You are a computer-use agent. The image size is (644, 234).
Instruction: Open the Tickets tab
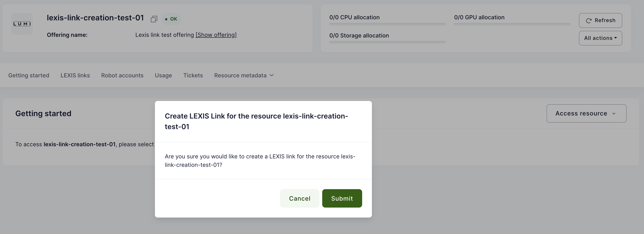tap(193, 75)
